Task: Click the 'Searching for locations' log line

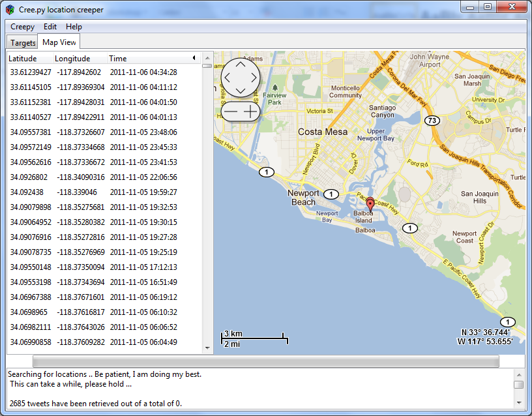Action: [x=104, y=374]
